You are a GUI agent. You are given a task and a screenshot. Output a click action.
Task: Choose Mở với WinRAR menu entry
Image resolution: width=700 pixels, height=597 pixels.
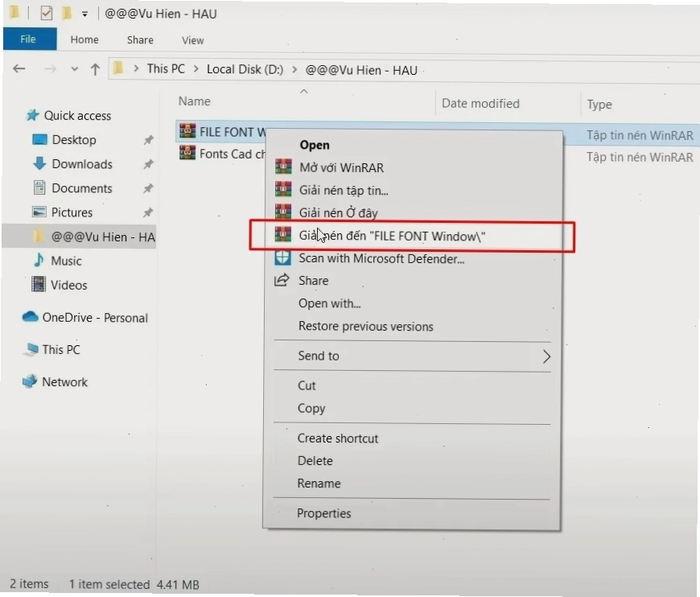point(341,168)
